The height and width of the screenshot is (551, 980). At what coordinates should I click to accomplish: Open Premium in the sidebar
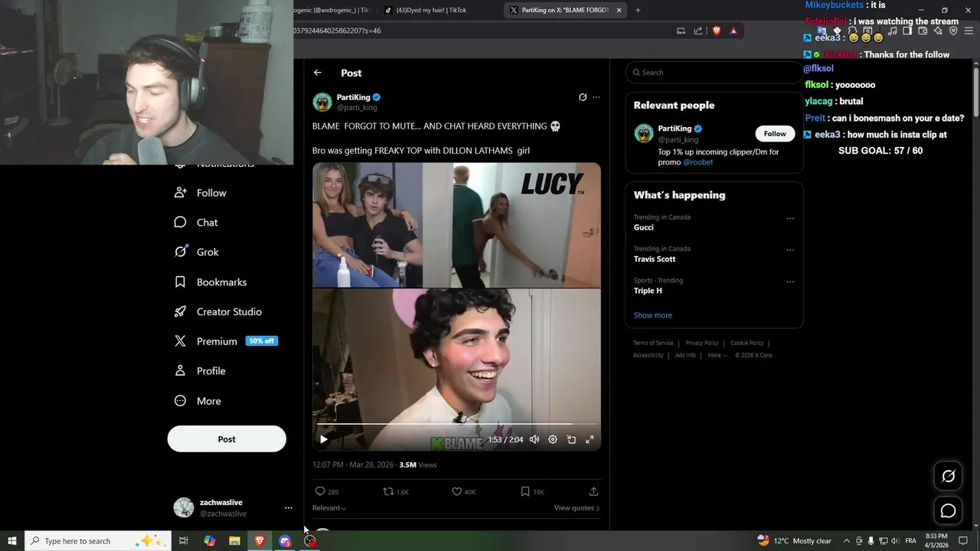point(226,341)
